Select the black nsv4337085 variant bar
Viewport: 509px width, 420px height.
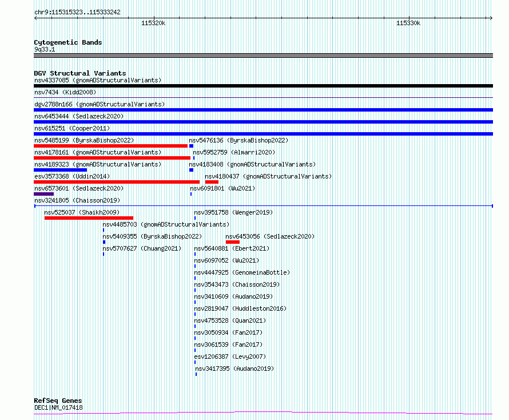pyautogui.click(x=263, y=86)
